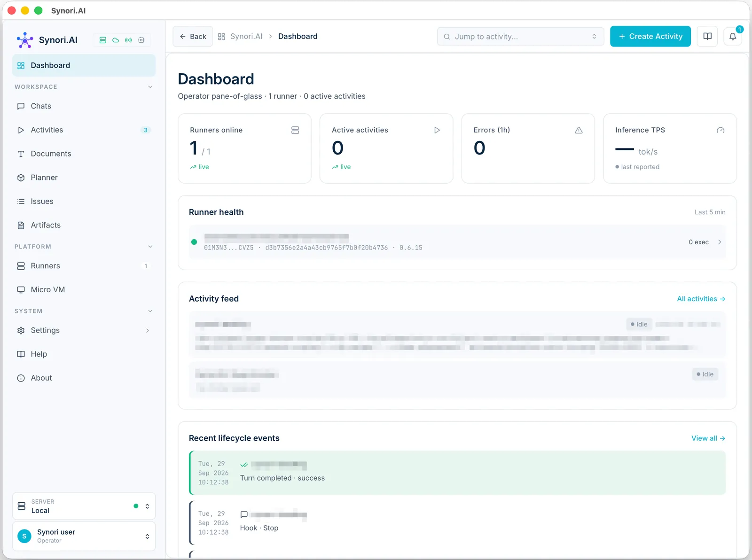Open the Local server switcher dropdown
The height and width of the screenshot is (560, 752).
tap(84, 506)
